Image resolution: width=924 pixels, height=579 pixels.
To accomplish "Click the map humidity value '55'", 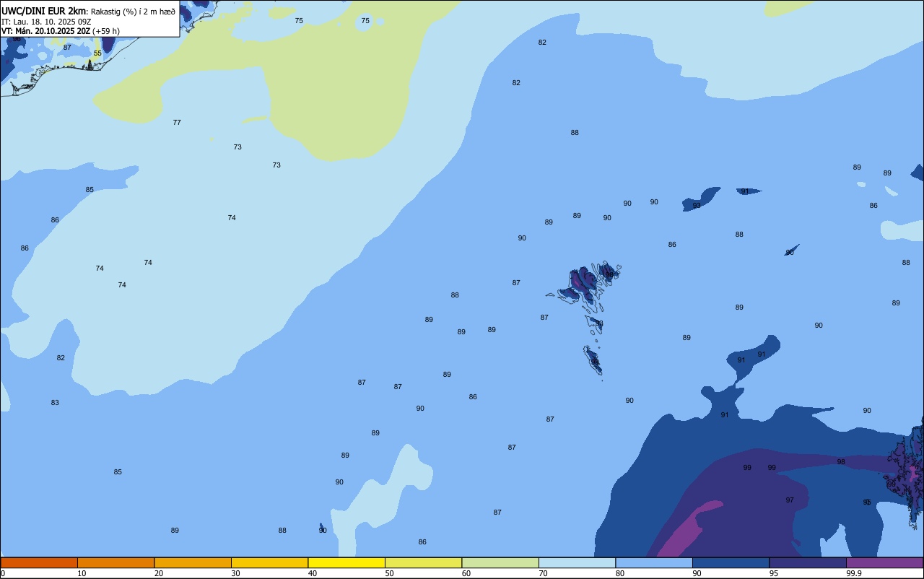I will [97, 53].
